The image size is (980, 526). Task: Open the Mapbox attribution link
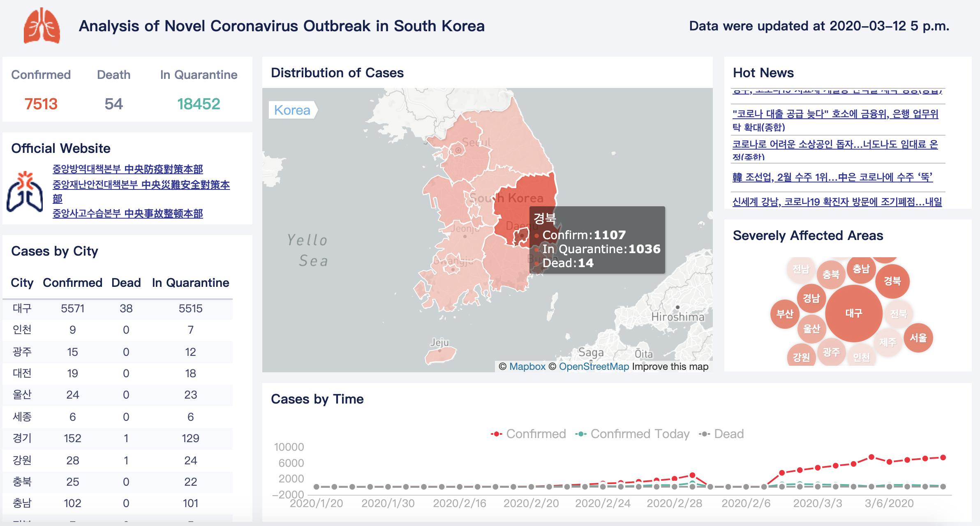(527, 367)
